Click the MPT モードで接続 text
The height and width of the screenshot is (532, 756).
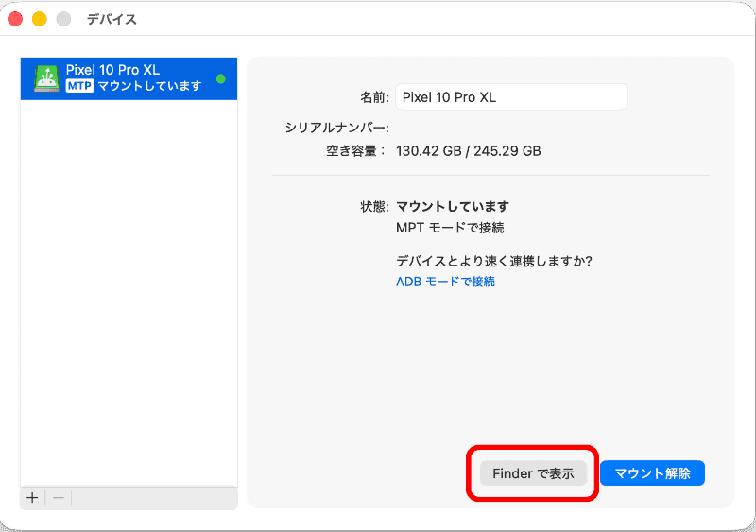[450, 228]
